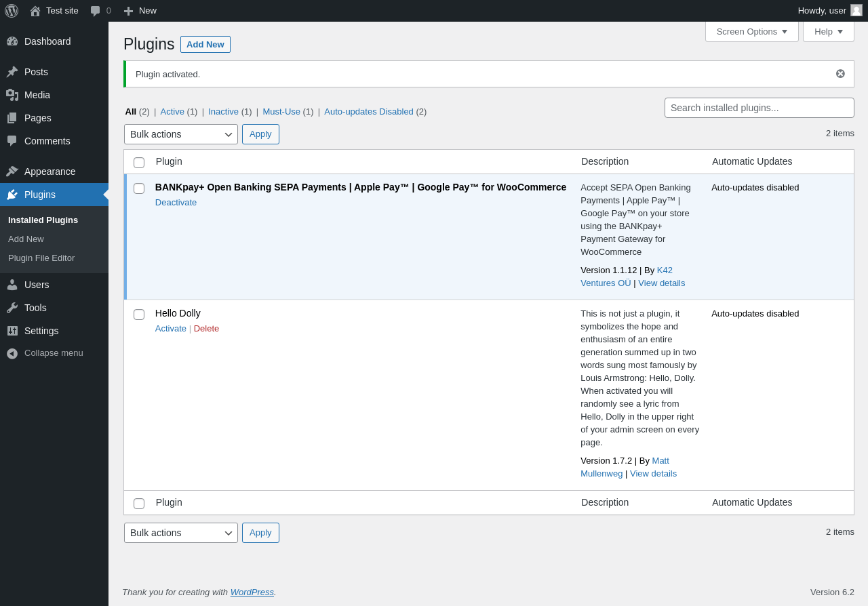868x606 pixels.
Task: Open Media via its sidebar icon
Action: tap(12, 95)
